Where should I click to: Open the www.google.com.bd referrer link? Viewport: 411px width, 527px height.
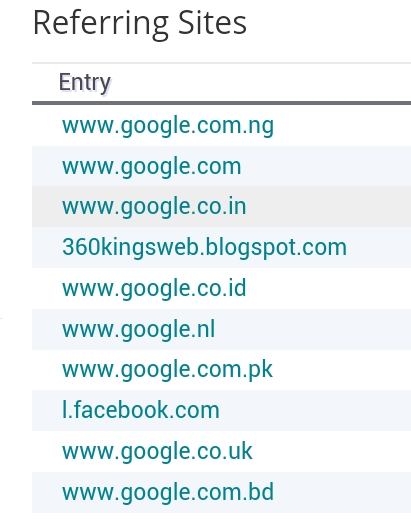click(168, 492)
